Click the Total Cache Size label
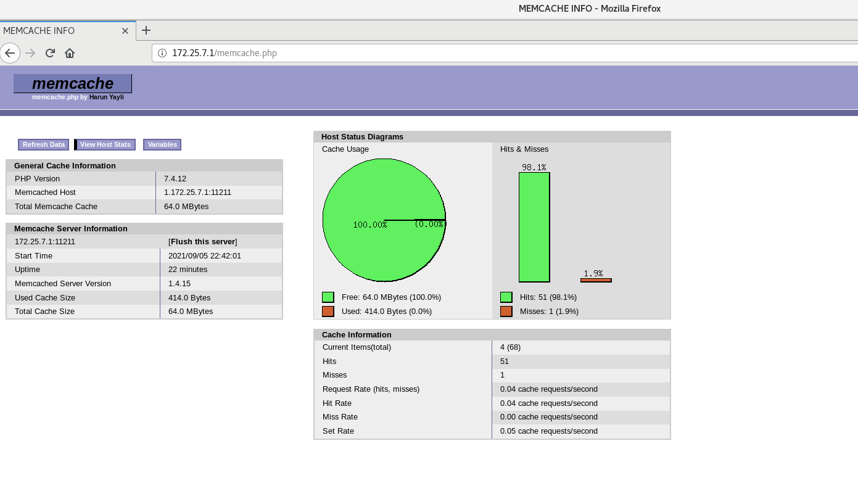The height and width of the screenshot is (504, 858). coord(44,312)
